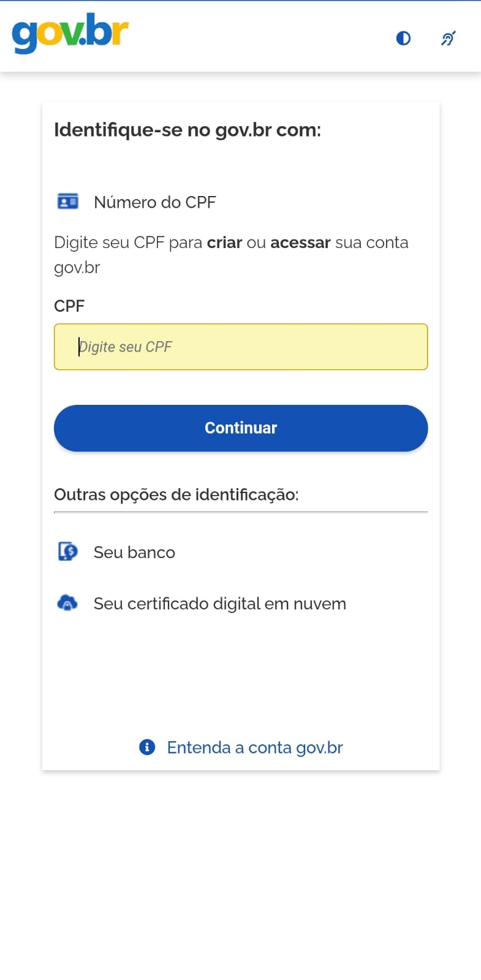
Task: Click the cloud certificate icon
Action: point(67,603)
